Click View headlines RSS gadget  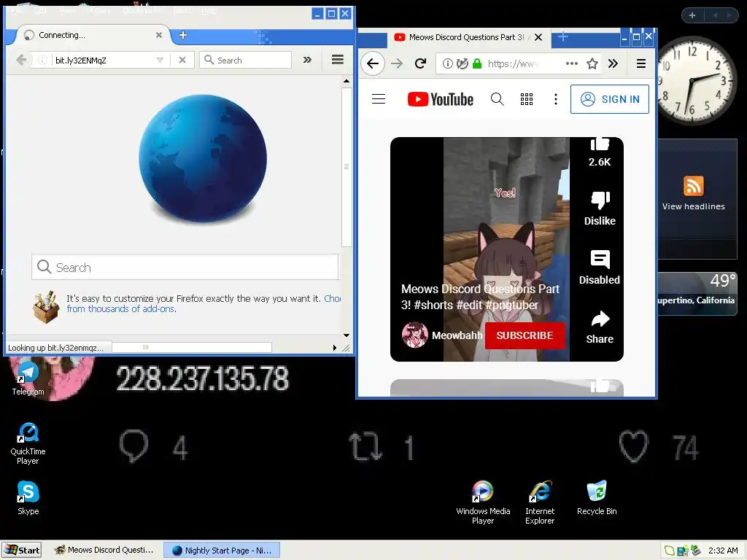pos(694,193)
